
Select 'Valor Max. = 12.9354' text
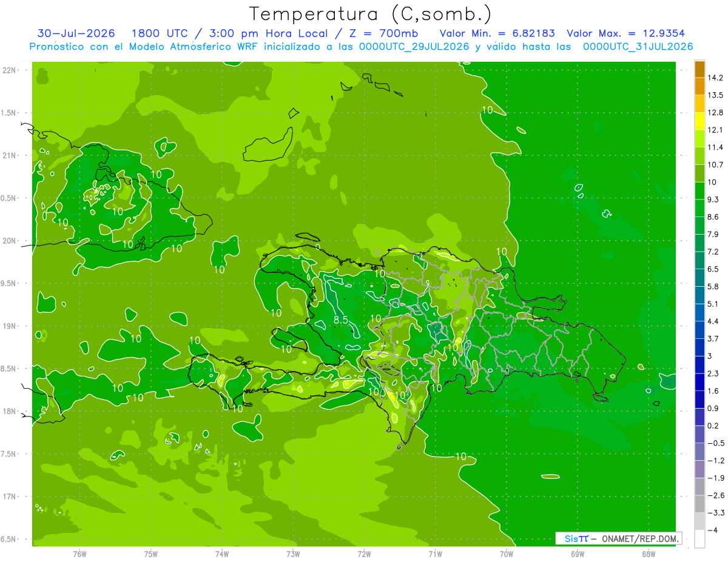[x=626, y=33]
